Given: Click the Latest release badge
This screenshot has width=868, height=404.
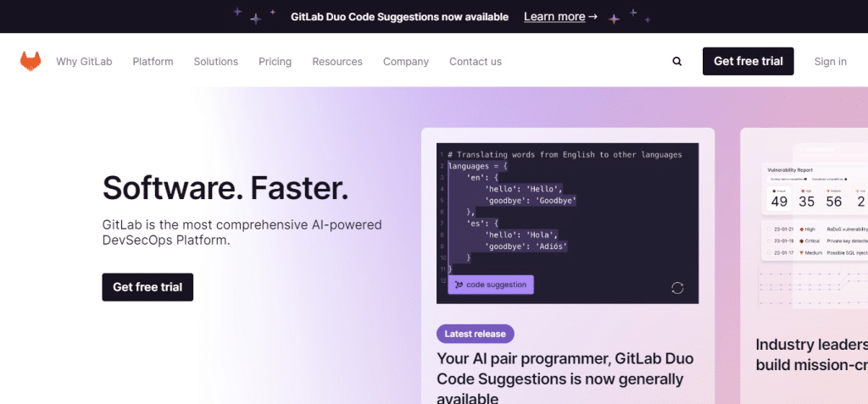Looking at the screenshot, I should (475, 334).
